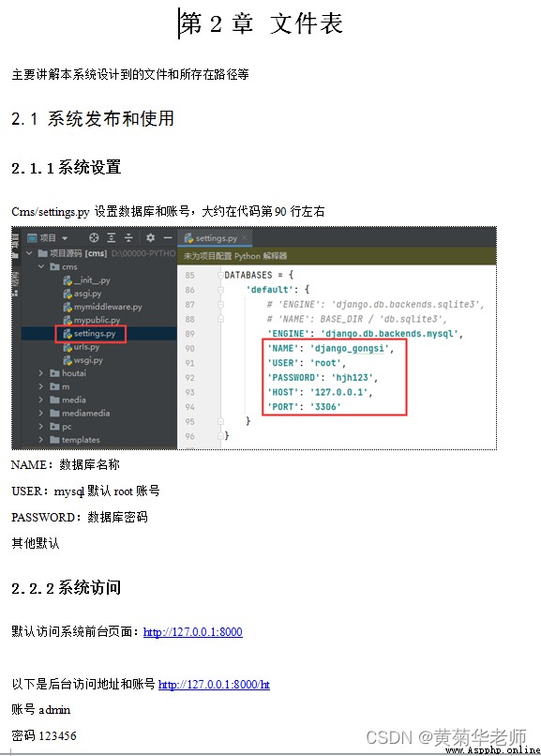Image resolution: width=541 pixels, height=756 pixels.
Task: Expand the houtai folder chevron
Action: pos(41,373)
